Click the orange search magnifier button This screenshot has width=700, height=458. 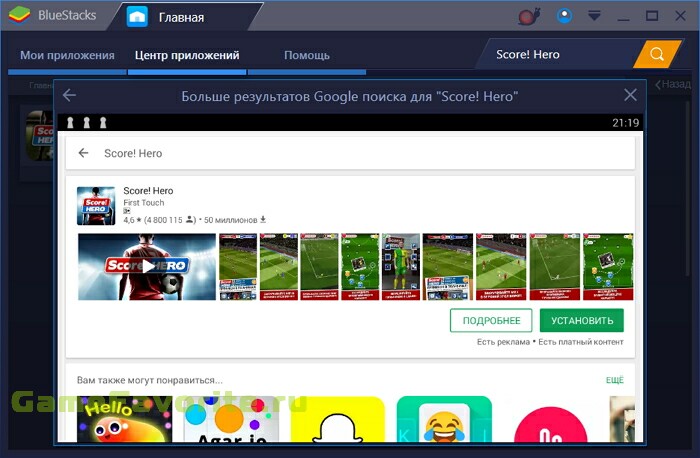pyautogui.click(x=657, y=54)
